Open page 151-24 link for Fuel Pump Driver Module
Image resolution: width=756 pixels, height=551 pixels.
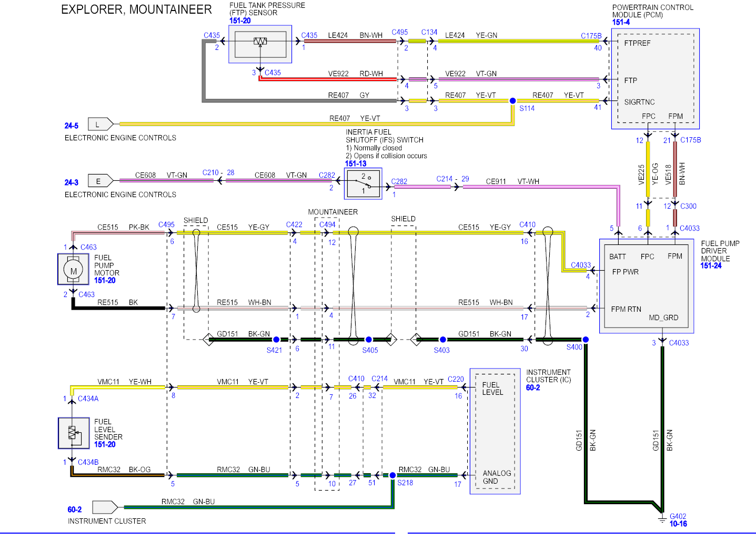point(711,266)
